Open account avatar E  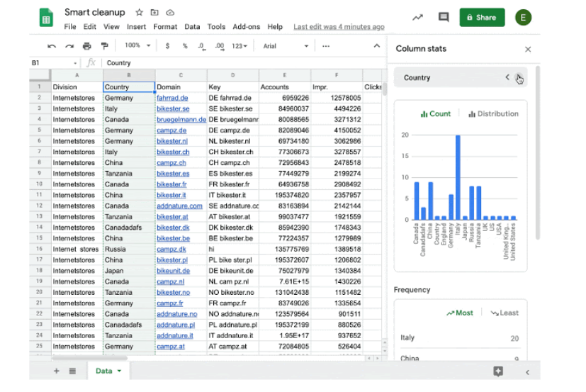click(x=523, y=17)
